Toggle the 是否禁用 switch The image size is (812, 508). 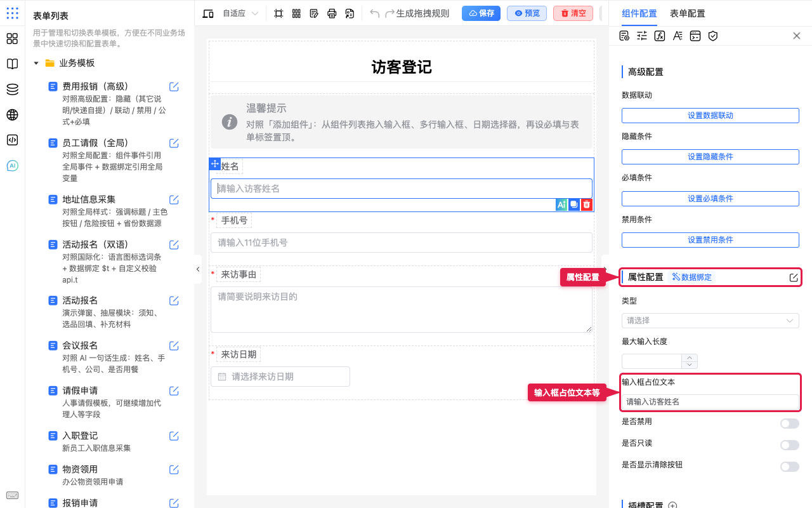[790, 424]
